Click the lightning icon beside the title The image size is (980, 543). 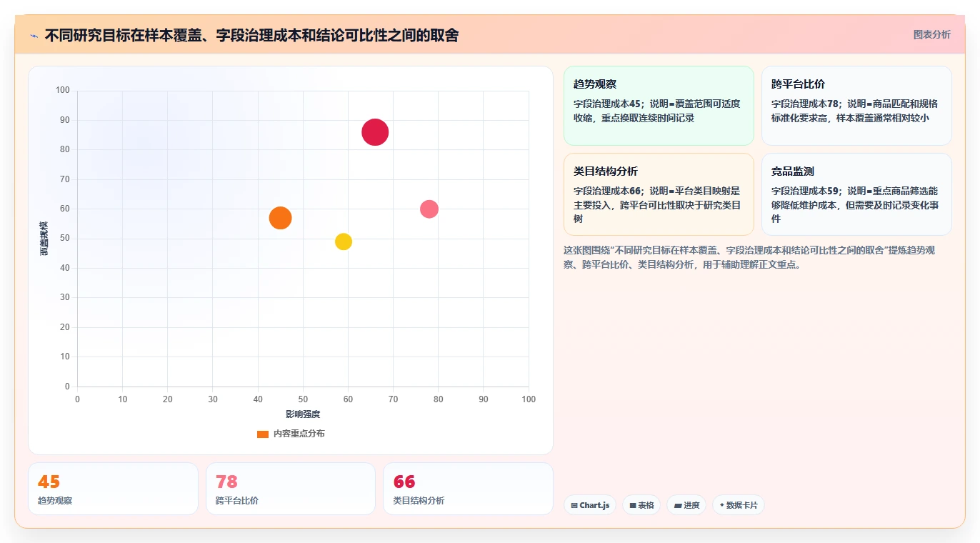(34, 35)
